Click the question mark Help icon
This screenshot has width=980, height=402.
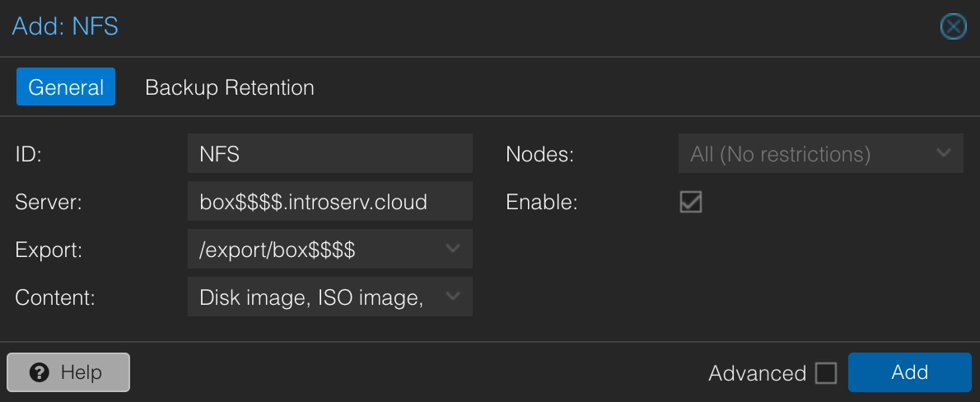(x=39, y=372)
